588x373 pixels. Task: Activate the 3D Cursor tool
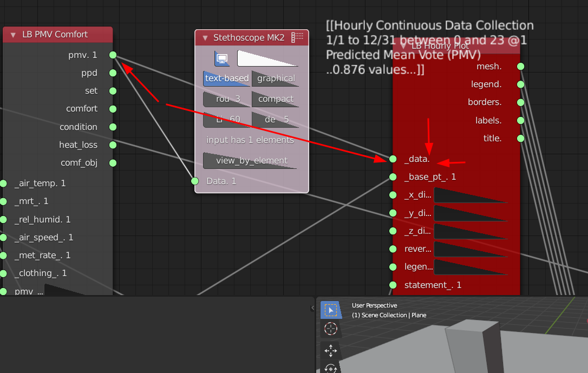coord(330,329)
